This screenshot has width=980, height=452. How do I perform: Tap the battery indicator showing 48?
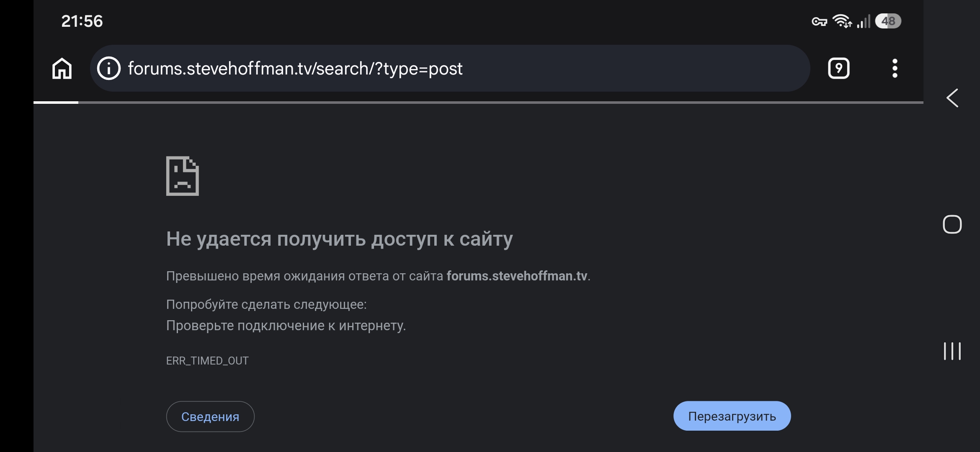(888, 21)
